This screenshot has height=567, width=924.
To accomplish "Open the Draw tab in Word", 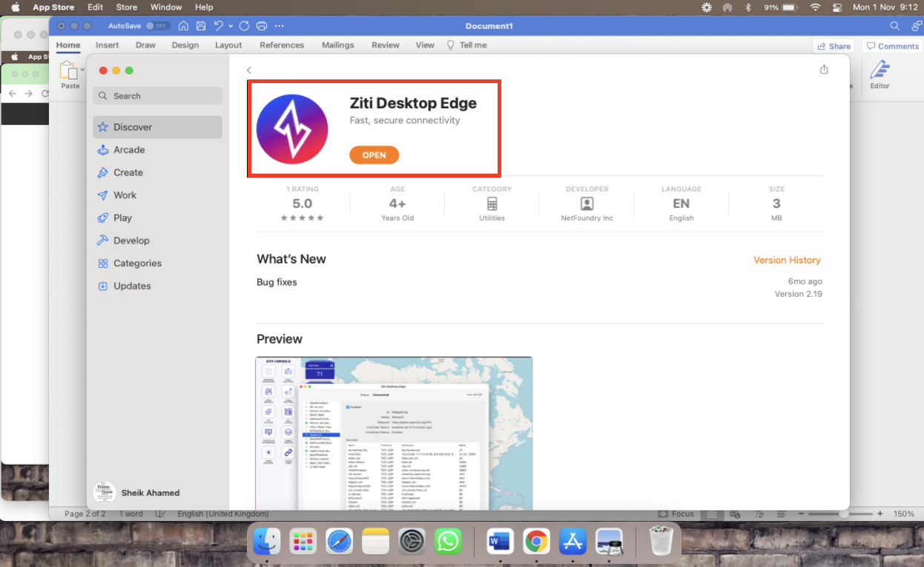I will pos(145,45).
